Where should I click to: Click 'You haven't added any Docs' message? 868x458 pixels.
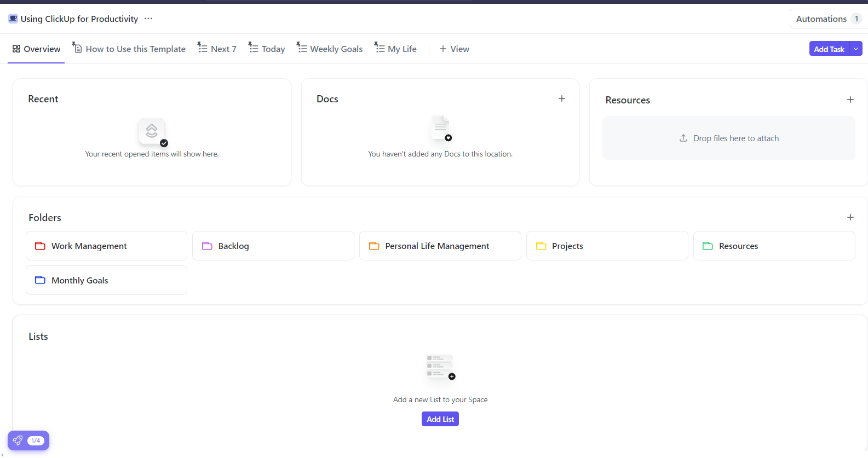[x=440, y=154]
